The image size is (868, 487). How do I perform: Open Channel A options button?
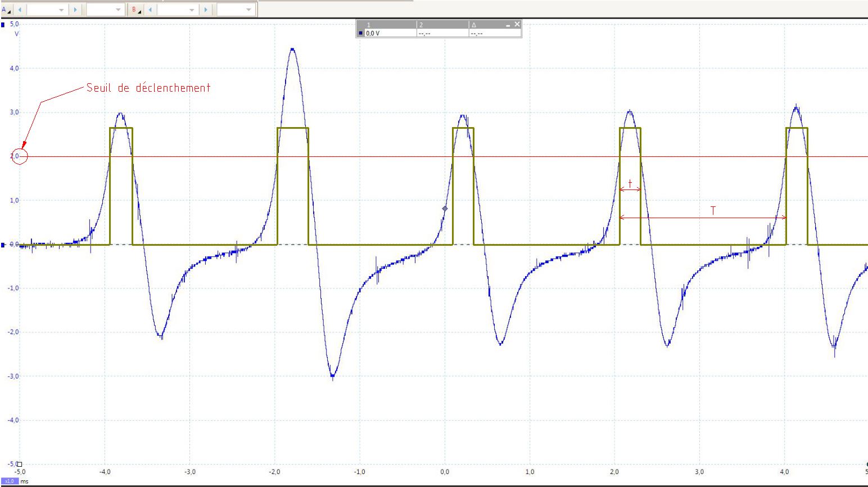tap(6, 10)
